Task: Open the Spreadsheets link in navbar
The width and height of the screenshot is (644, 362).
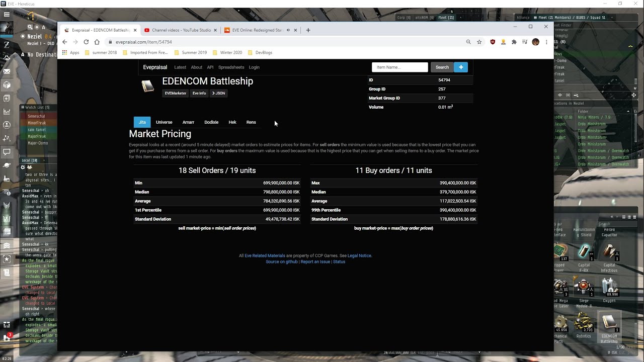Action: [231, 67]
